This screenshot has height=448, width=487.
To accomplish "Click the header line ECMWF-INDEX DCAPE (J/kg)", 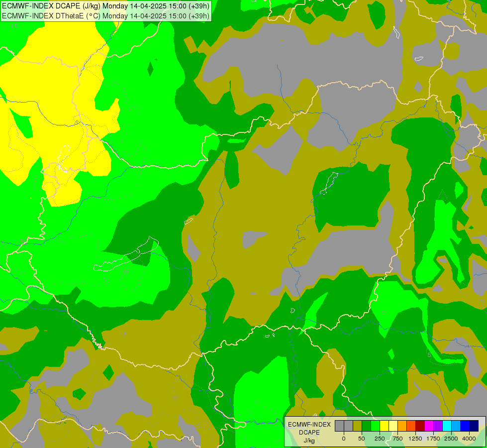I will (105, 6).
